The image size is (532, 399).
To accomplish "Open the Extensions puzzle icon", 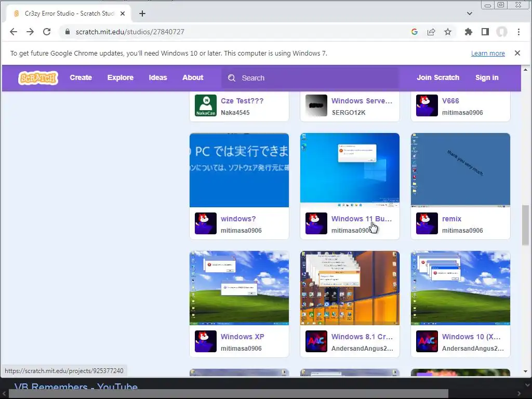I will click(469, 32).
